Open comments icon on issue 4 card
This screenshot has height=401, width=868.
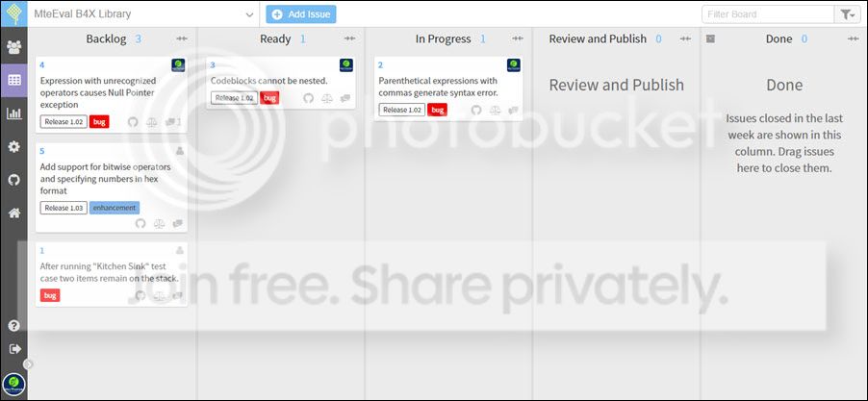coord(172,122)
